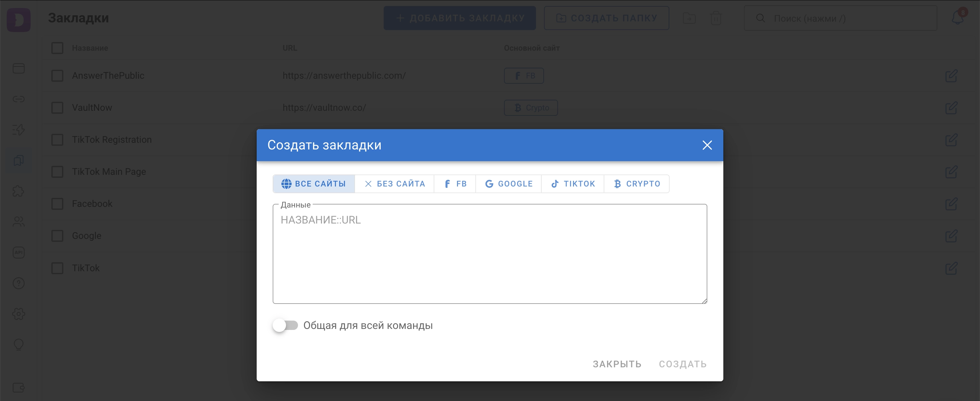Image resolution: width=980 pixels, height=401 pixels.
Task: Select the ВСЕ САЙТЫ tab
Action: (313, 184)
